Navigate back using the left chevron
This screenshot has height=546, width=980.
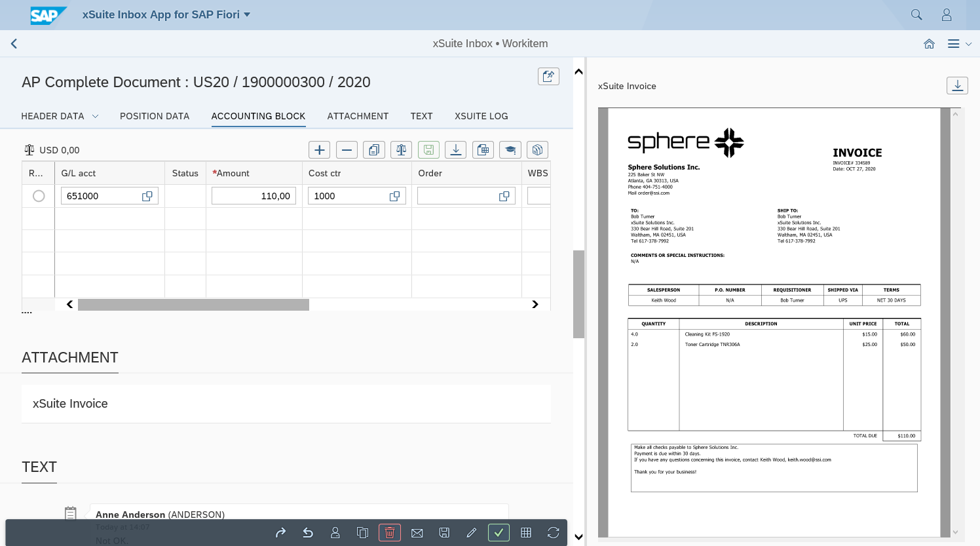[x=14, y=44]
